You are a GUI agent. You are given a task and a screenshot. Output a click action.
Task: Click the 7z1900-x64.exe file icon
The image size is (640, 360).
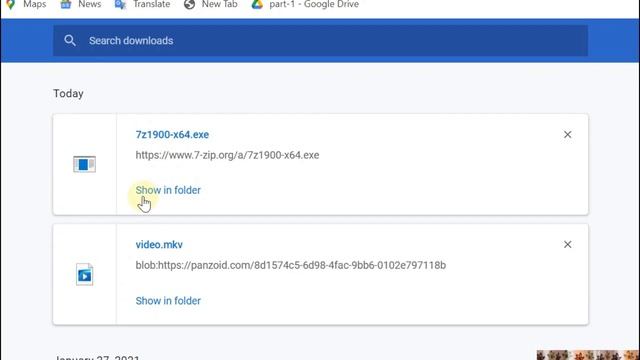(x=84, y=164)
